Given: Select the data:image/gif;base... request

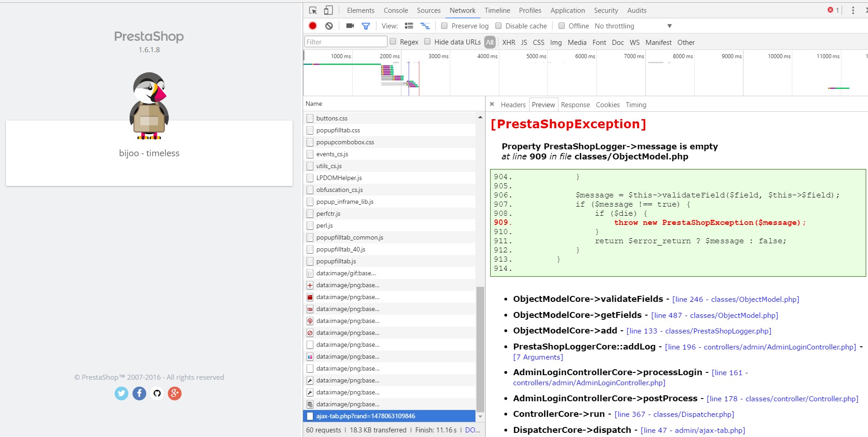Looking at the screenshot, I should coord(389,273).
